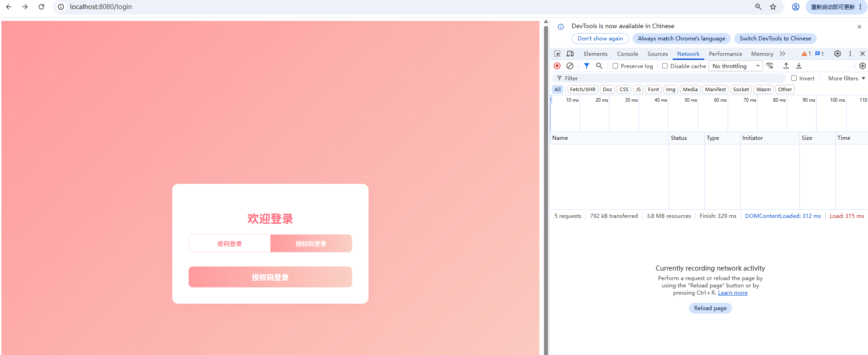View site information icon in address bar
This screenshot has width=868, height=355.
click(x=61, y=7)
